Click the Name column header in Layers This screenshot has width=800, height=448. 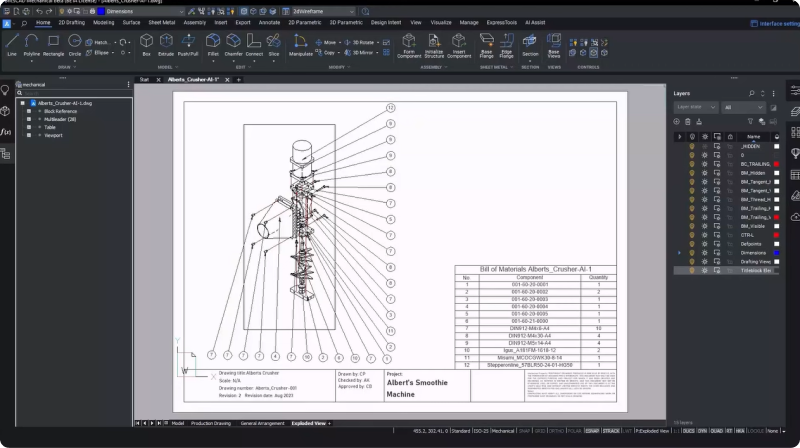coord(753,136)
